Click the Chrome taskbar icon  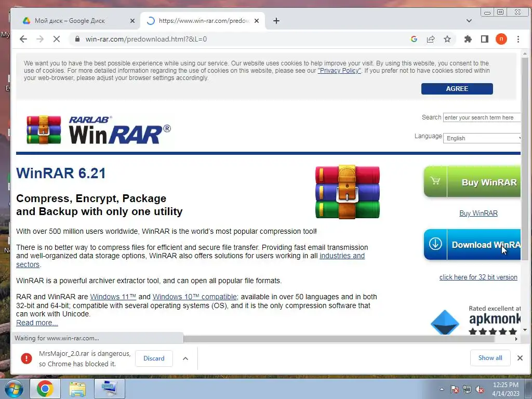pos(45,389)
